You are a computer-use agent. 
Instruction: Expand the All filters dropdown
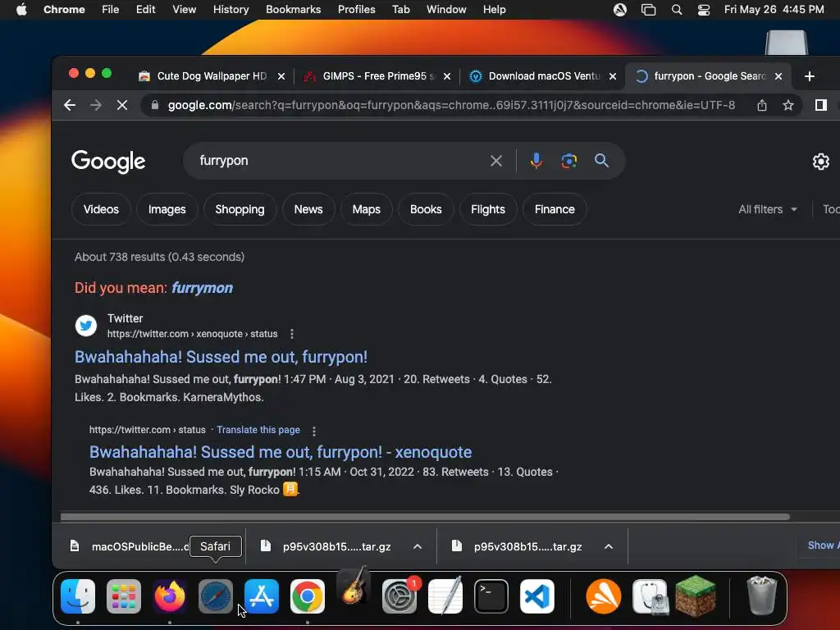768,209
